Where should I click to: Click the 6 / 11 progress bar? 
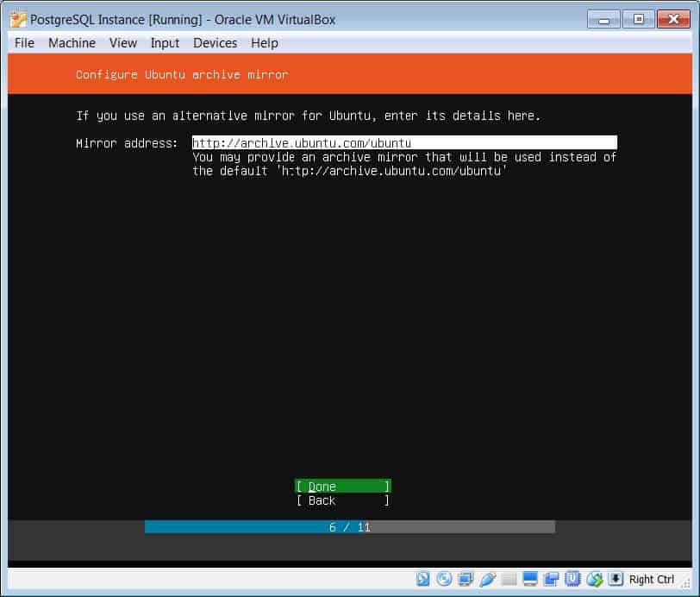pos(349,527)
